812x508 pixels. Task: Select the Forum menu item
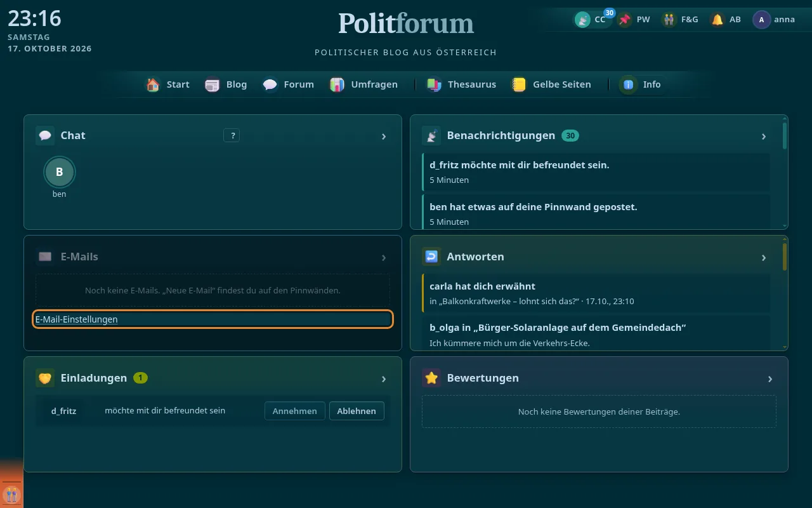(289, 84)
